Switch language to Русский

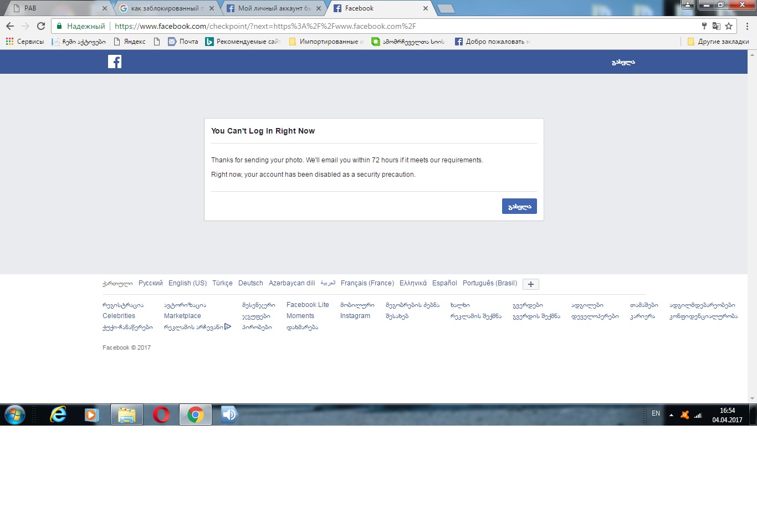coord(151,283)
